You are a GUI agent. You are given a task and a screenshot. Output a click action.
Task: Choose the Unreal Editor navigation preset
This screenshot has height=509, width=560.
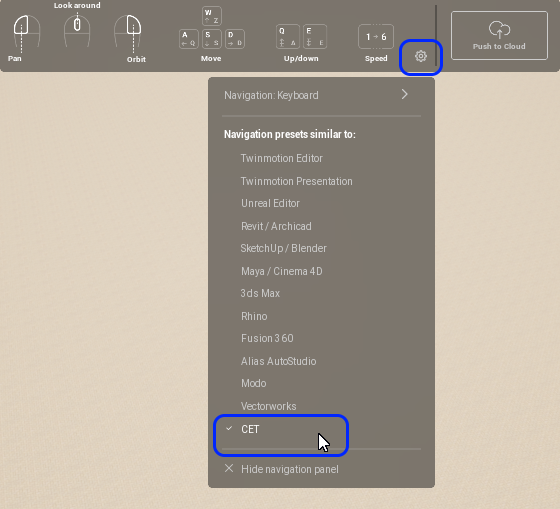(x=270, y=203)
